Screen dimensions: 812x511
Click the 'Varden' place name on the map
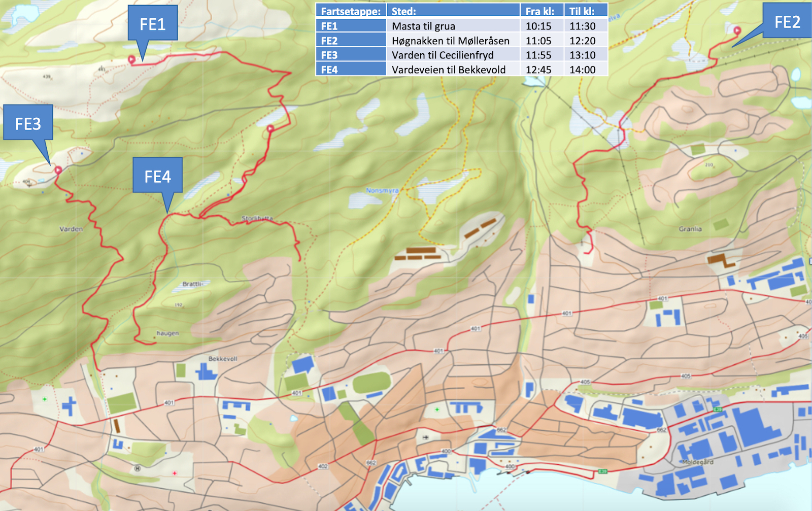pyautogui.click(x=71, y=229)
